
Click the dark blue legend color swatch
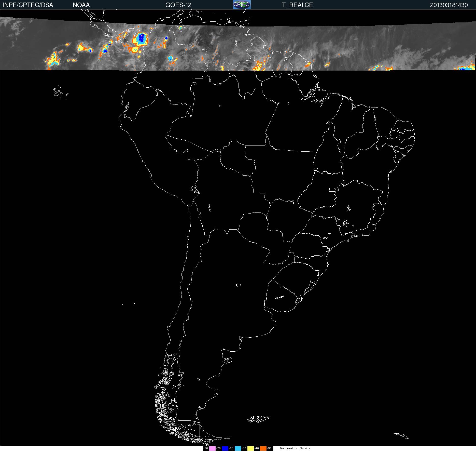click(x=225, y=448)
